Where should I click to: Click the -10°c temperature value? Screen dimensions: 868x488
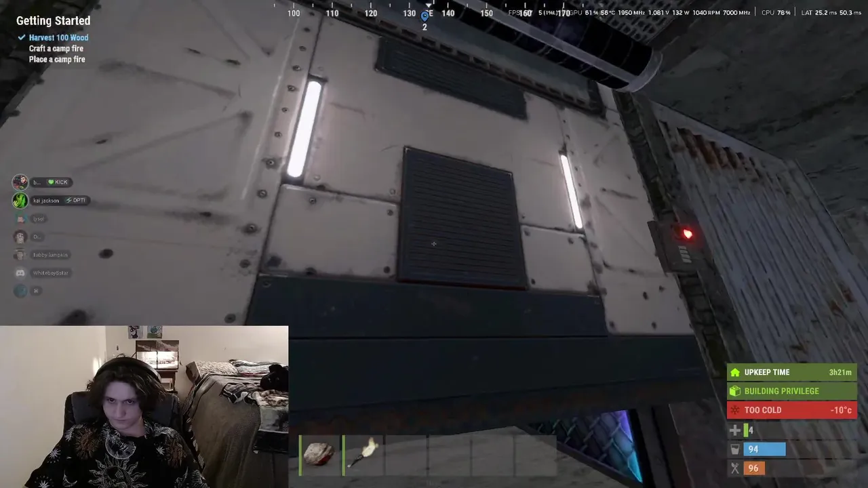[x=841, y=410]
